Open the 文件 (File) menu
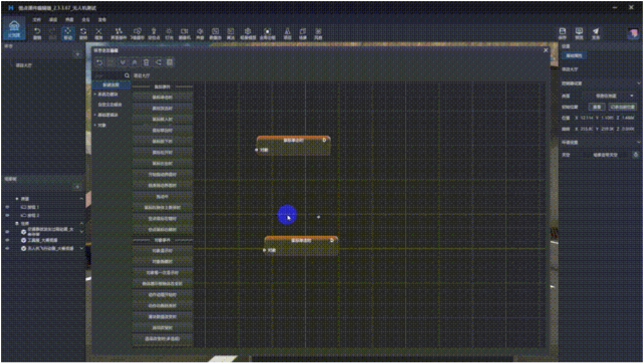 tap(37, 20)
